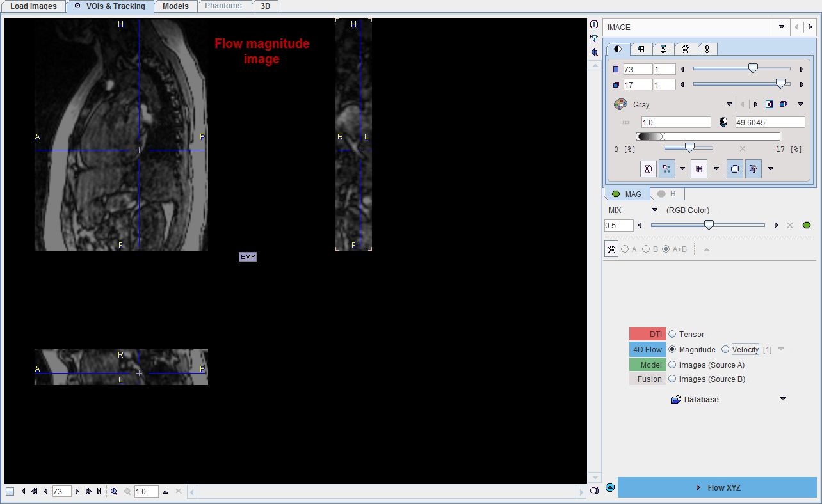
Task: Toggle the pixel squares interpolation icon
Action: [x=667, y=169]
